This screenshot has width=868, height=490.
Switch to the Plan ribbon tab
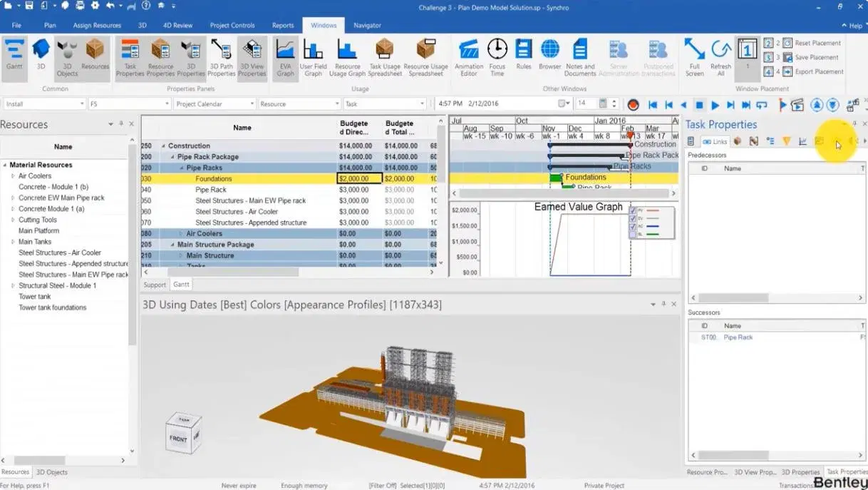pos(50,25)
